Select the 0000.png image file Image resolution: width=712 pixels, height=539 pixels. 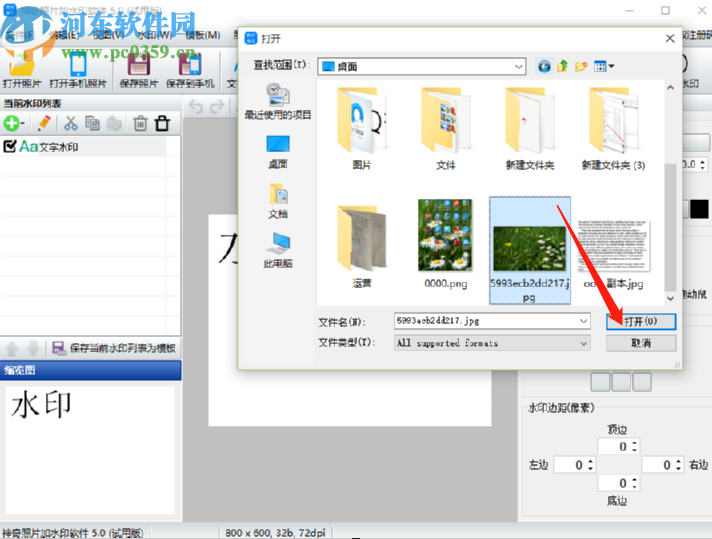[x=445, y=244]
